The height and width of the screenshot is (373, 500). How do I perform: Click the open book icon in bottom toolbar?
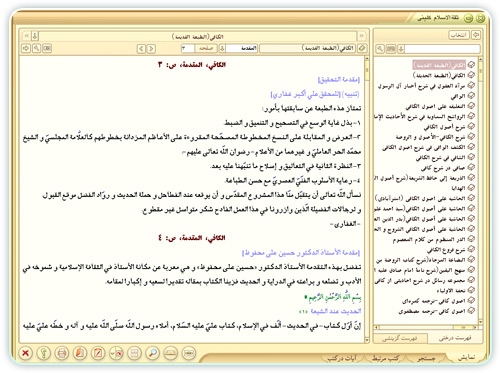click(x=171, y=353)
